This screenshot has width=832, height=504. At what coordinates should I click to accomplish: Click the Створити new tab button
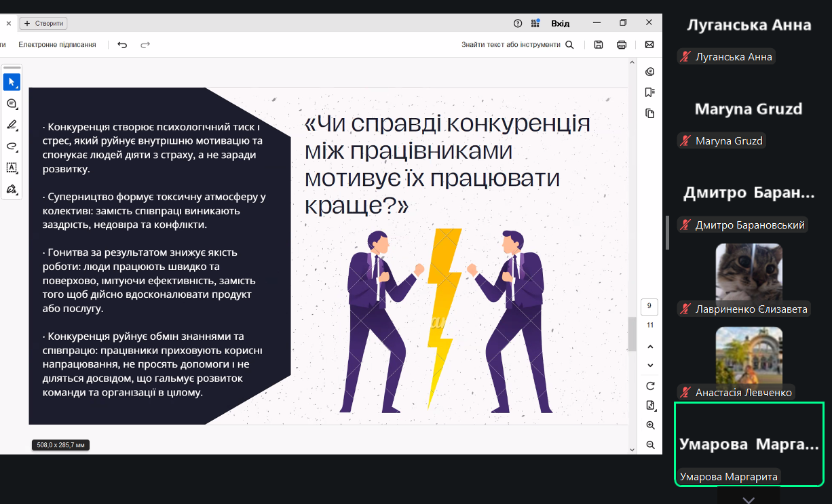pyautogui.click(x=44, y=23)
